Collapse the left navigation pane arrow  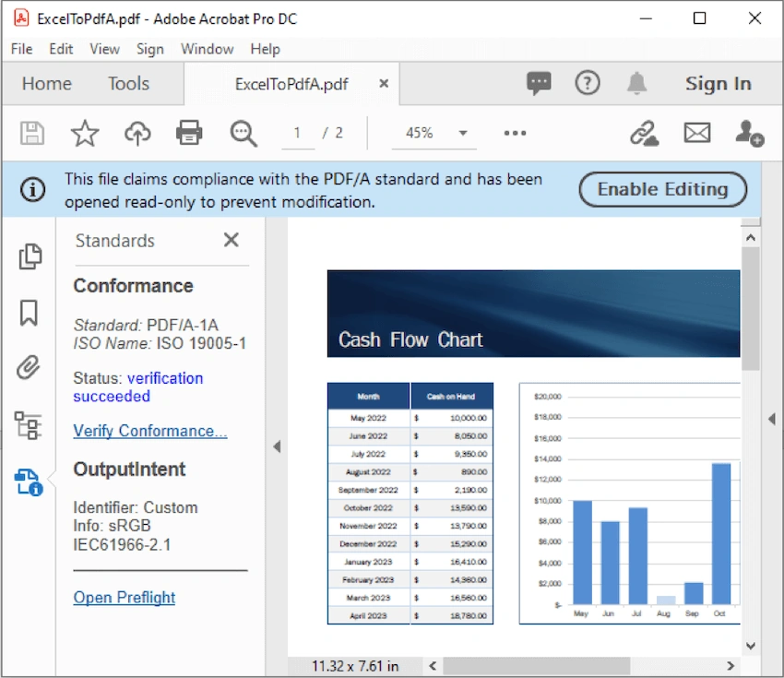[277, 446]
